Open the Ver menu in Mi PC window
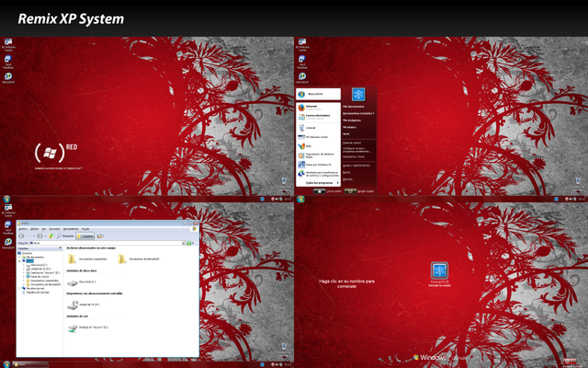This screenshot has height=368, width=588. [44, 229]
